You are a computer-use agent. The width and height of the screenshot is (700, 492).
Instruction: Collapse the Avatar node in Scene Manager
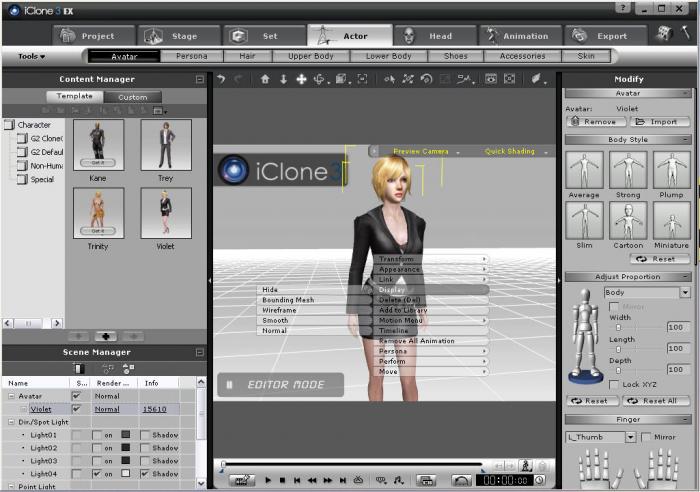point(11,396)
